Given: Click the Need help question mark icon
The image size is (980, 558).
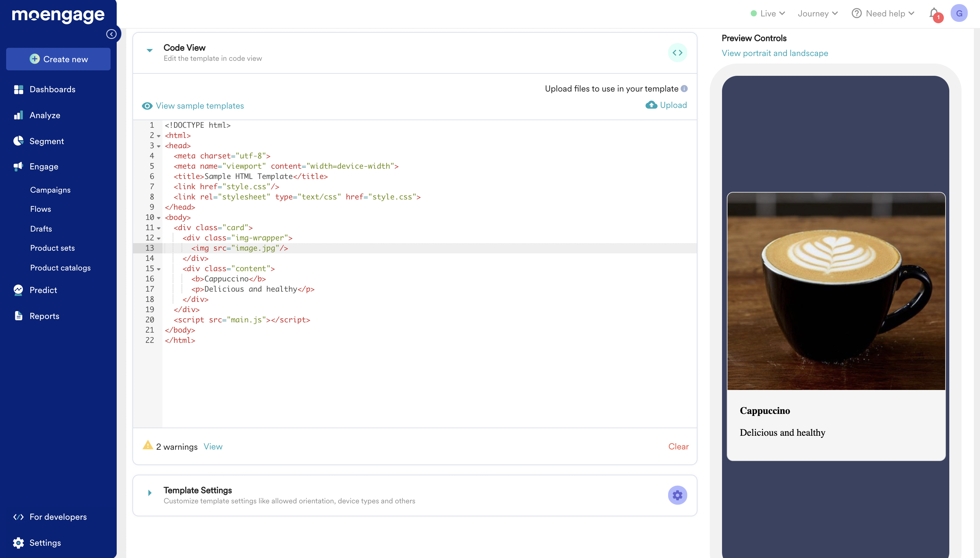Looking at the screenshot, I should coord(857,13).
